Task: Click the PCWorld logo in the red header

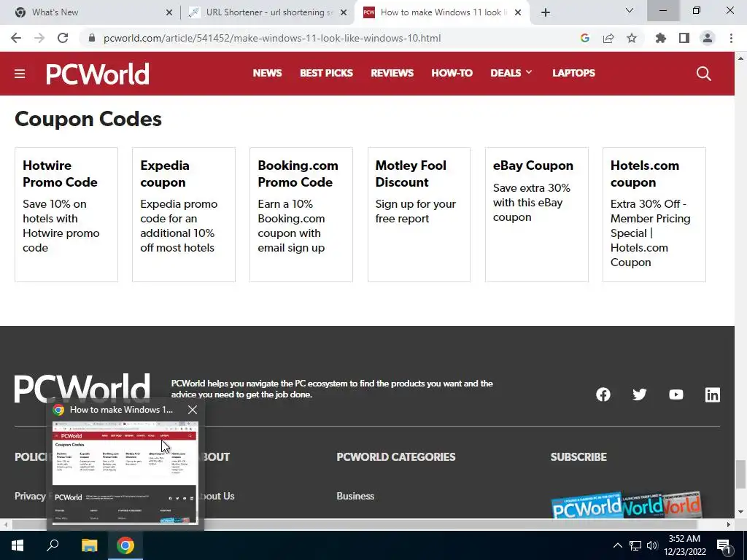Action: click(98, 74)
